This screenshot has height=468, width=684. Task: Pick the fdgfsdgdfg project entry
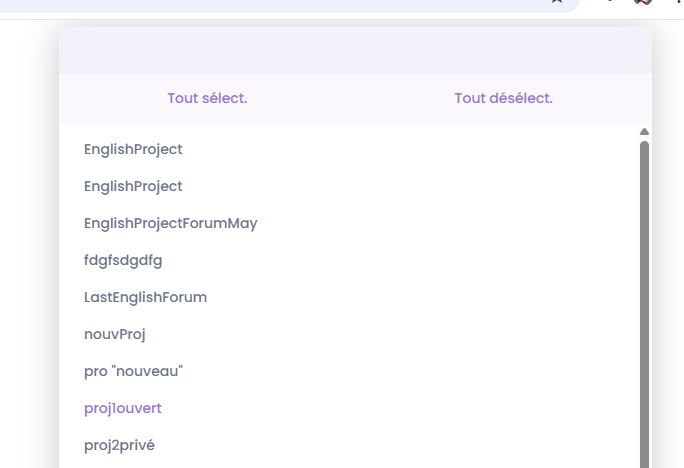(x=123, y=260)
